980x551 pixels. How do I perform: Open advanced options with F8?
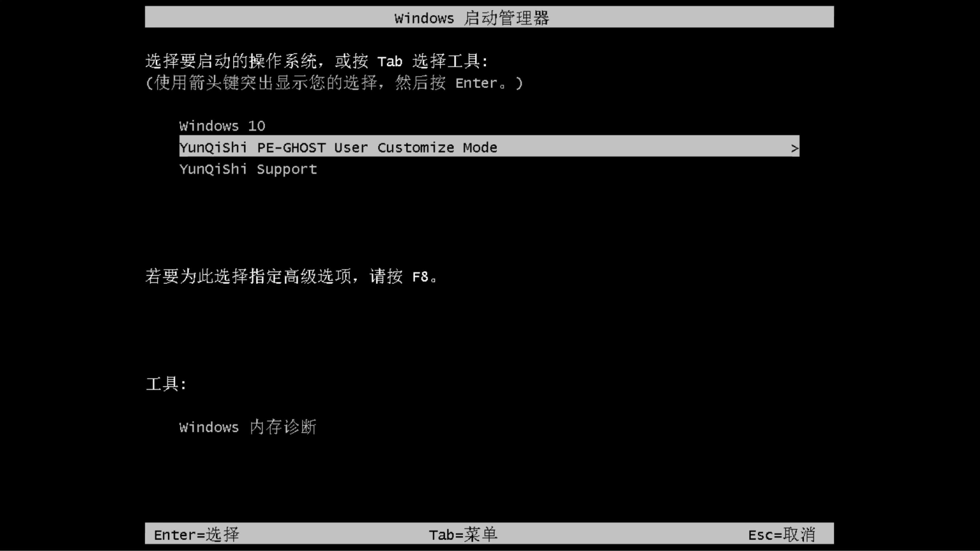421,276
